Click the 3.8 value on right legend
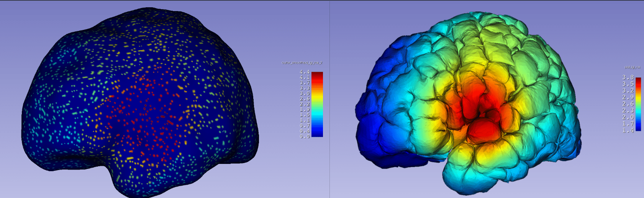Screen dimensions: 644x198 tap(628, 77)
